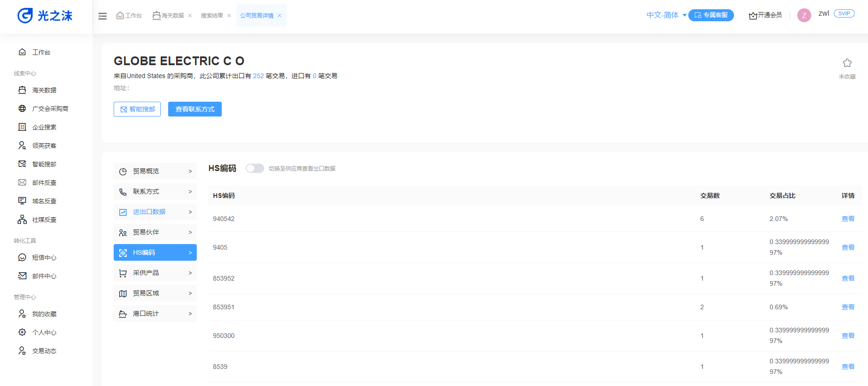This screenshot has width=868, height=386.
Task: Toggle switch to supplier export data
Action: (x=255, y=168)
